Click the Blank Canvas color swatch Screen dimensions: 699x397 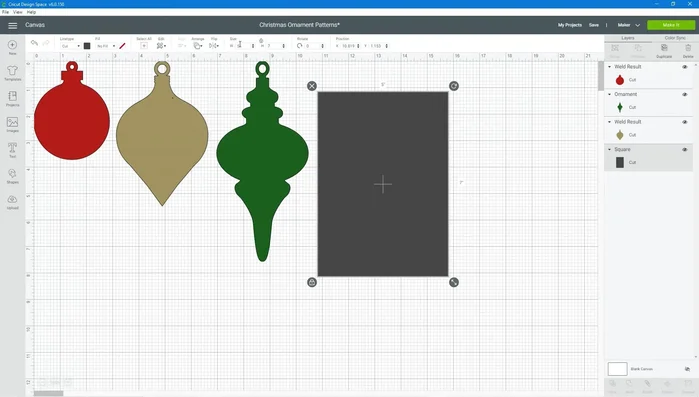617,369
